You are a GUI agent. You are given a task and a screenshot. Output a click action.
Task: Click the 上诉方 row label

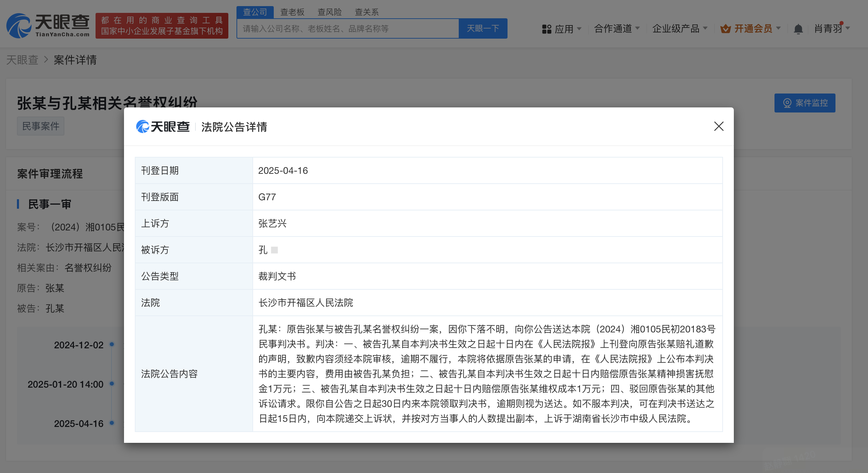[155, 223]
